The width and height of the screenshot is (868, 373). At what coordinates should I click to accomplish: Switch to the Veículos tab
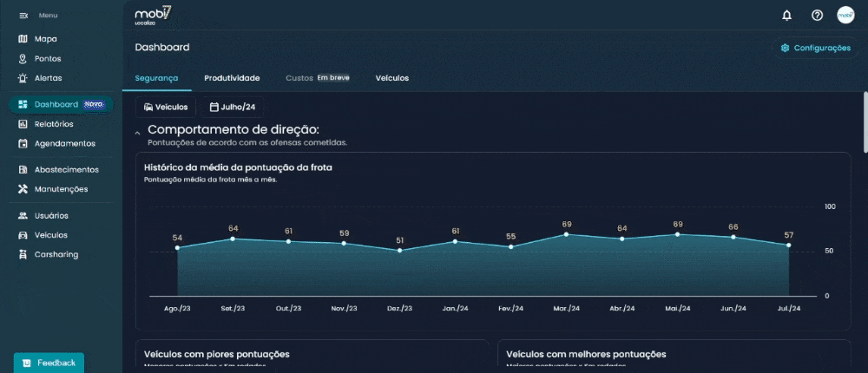[391, 78]
